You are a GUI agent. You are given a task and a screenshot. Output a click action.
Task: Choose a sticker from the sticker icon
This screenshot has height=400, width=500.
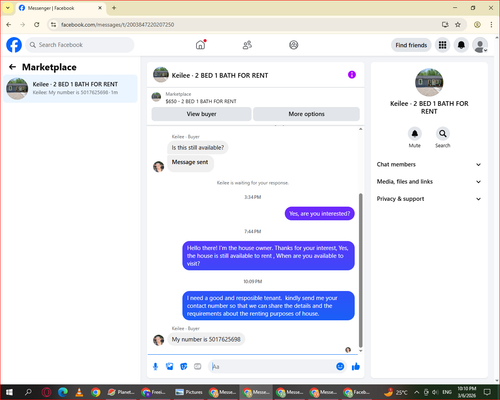(184, 367)
